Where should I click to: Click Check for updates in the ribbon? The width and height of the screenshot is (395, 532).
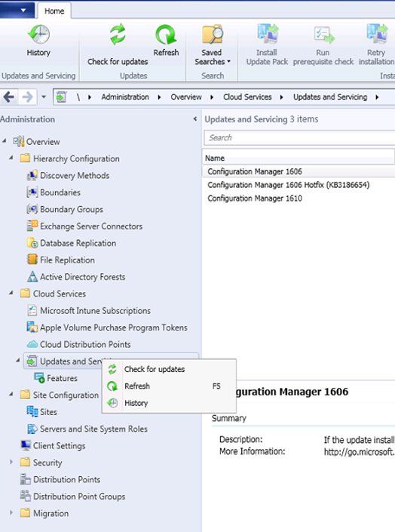(118, 45)
